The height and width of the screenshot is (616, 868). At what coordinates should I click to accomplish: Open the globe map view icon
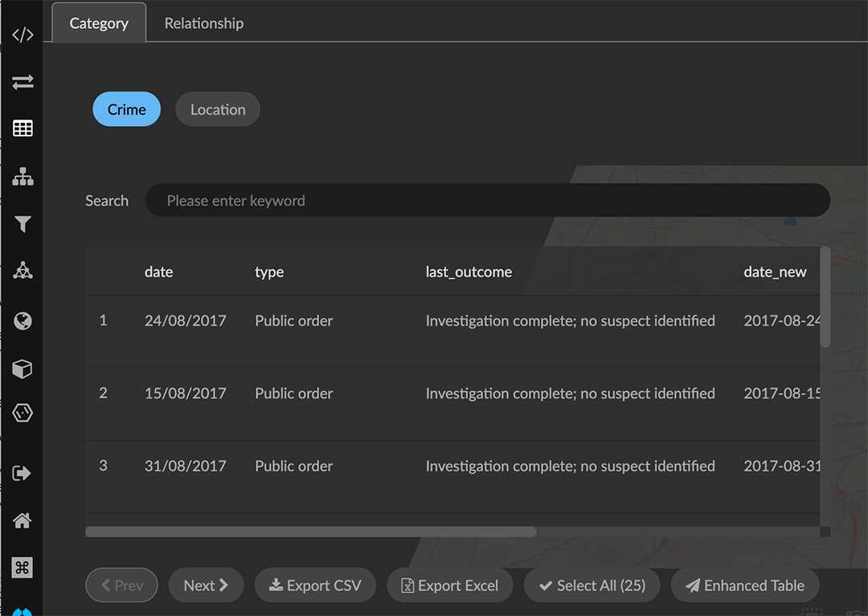tap(23, 321)
